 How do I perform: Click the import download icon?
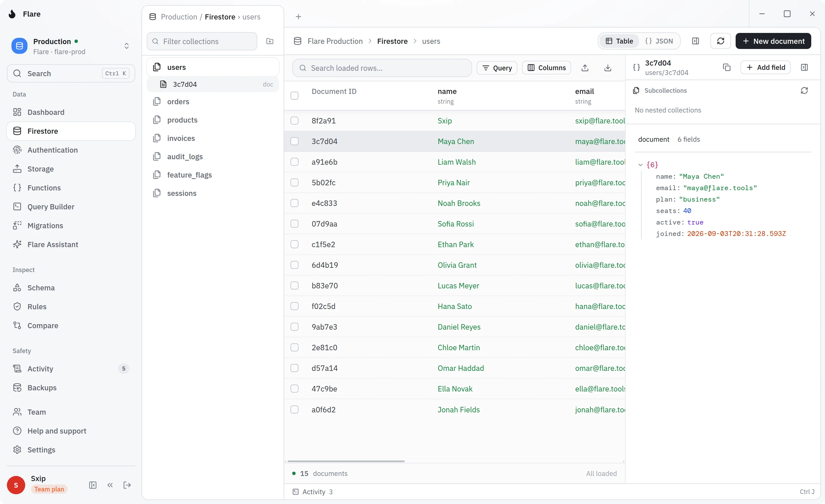[x=608, y=68]
